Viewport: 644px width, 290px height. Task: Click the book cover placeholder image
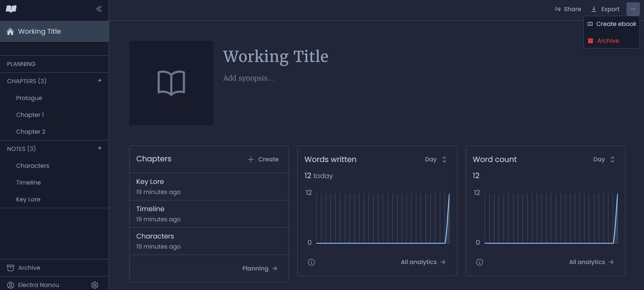pos(171,83)
